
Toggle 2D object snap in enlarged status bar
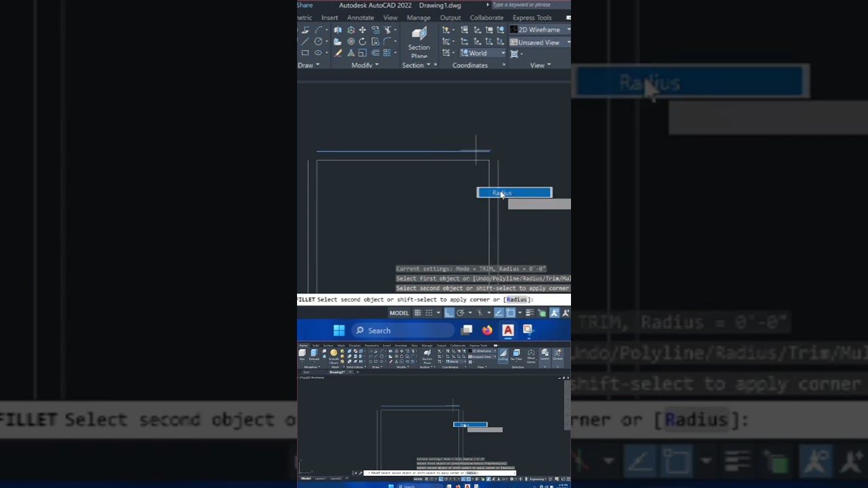(x=511, y=313)
